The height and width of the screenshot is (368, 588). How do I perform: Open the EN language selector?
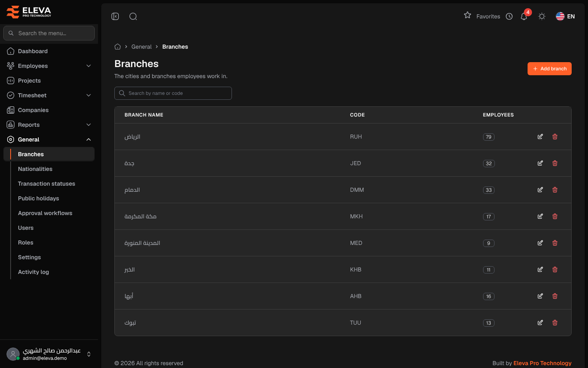(566, 16)
